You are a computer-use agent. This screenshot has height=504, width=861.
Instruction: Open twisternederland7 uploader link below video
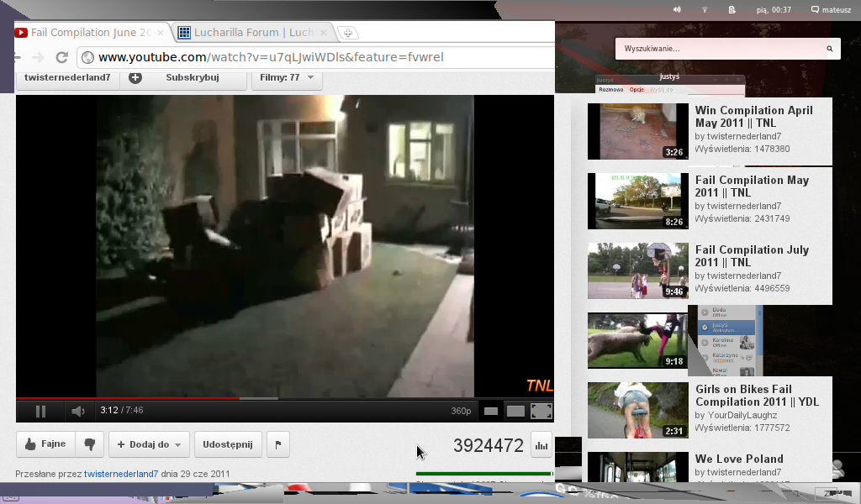coord(121,474)
